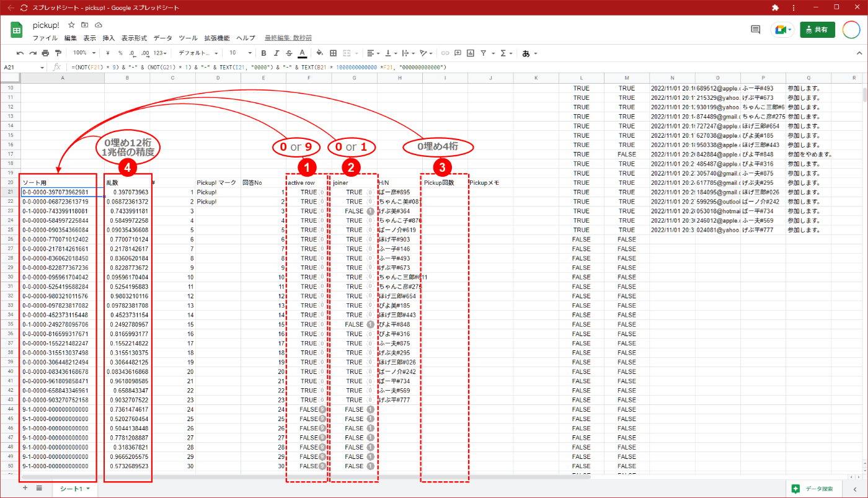The height and width of the screenshot is (498, 868).
Task: Open the number format 123 dropdown
Action: 161,53
